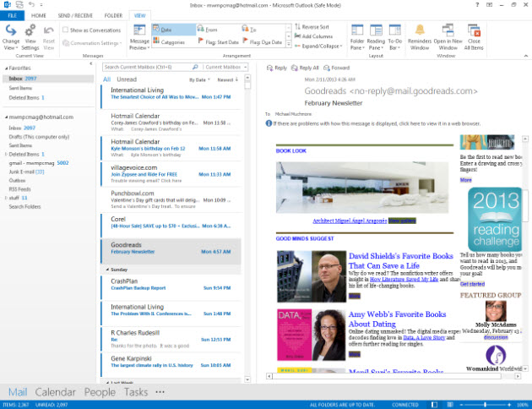Switch to normal view in status bar
Screen dimensions: 532x409
pos(434,405)
